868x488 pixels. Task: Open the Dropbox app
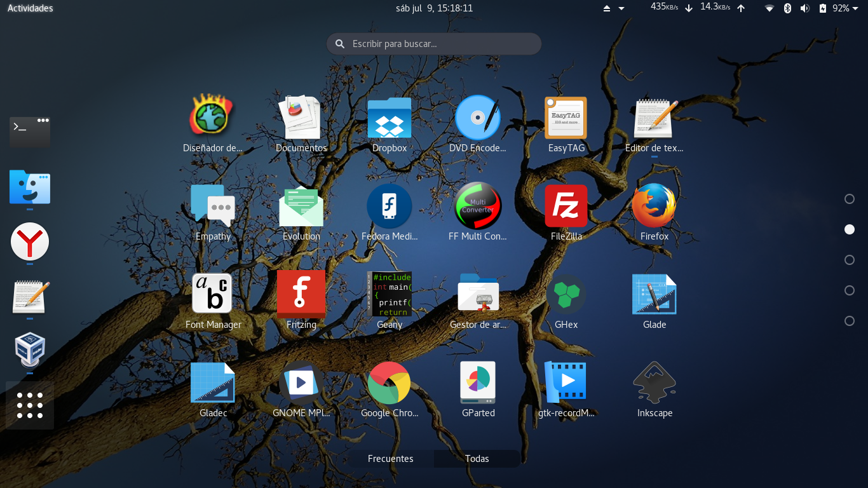point(390,118)
